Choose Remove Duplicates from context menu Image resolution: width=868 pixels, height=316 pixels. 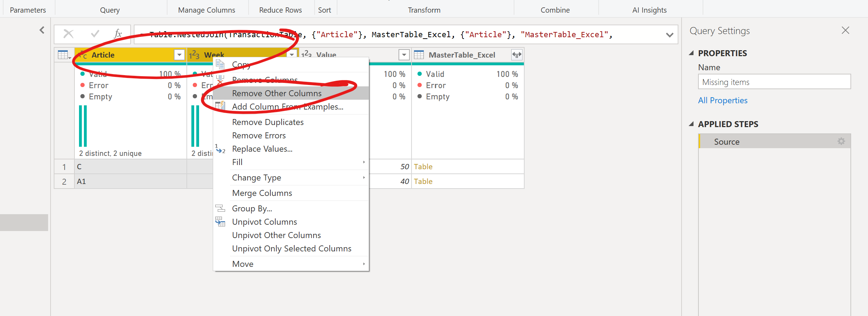291,122
